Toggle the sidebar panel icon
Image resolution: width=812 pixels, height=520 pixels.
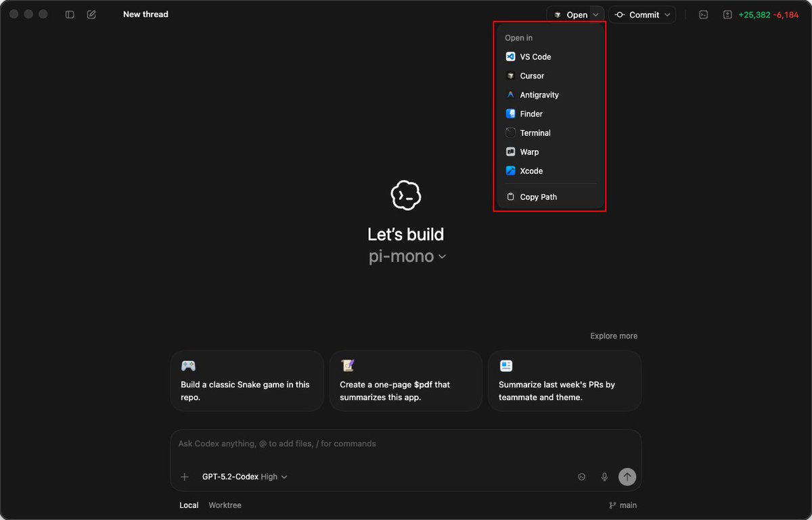pos(70,14)
